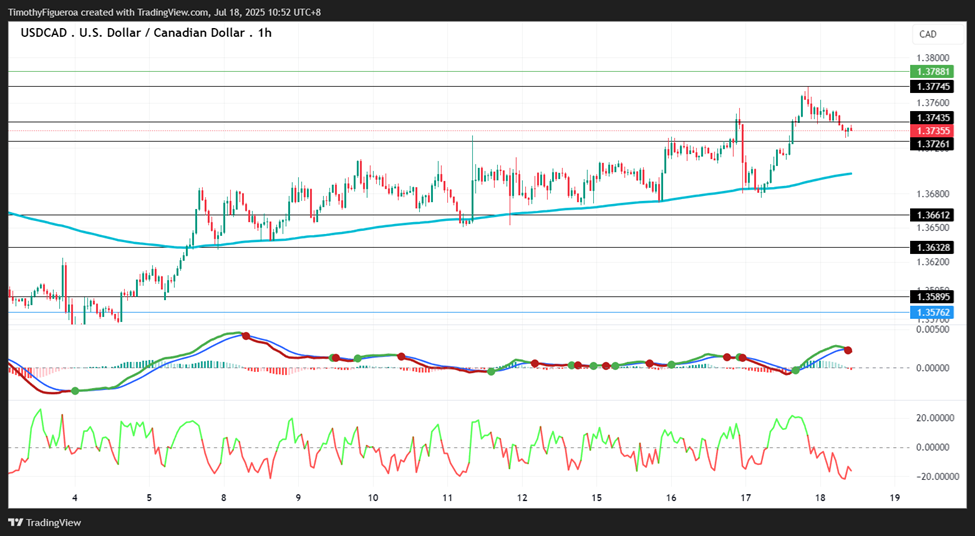975x536 pixels.
Task: Select the 1.37261 price level label
Action: [x=931, y=144]
